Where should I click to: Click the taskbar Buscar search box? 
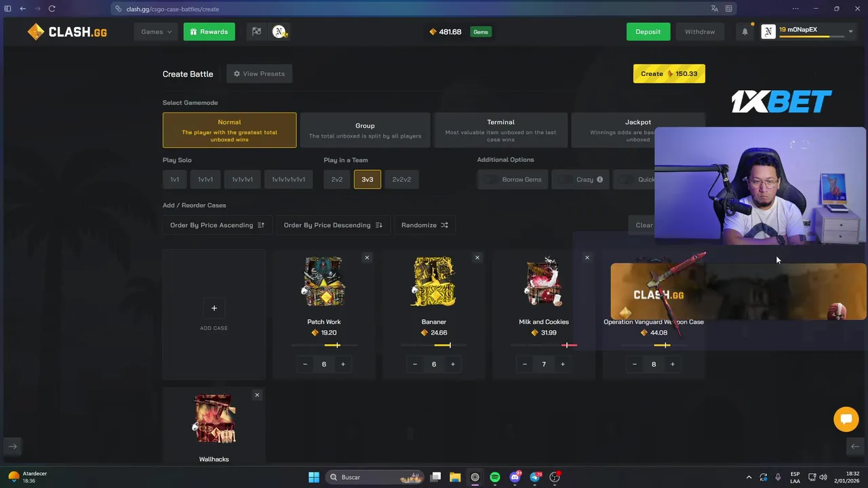click(374, 477)
